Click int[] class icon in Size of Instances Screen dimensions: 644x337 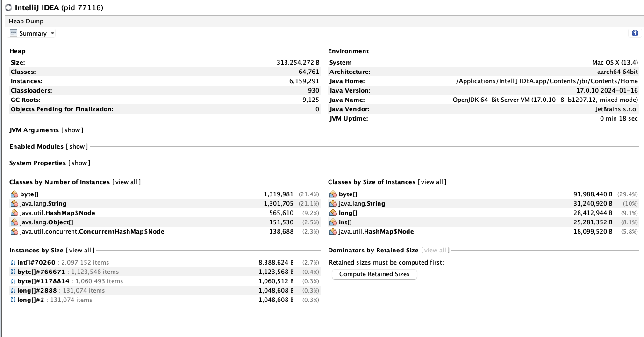point(333,222)
